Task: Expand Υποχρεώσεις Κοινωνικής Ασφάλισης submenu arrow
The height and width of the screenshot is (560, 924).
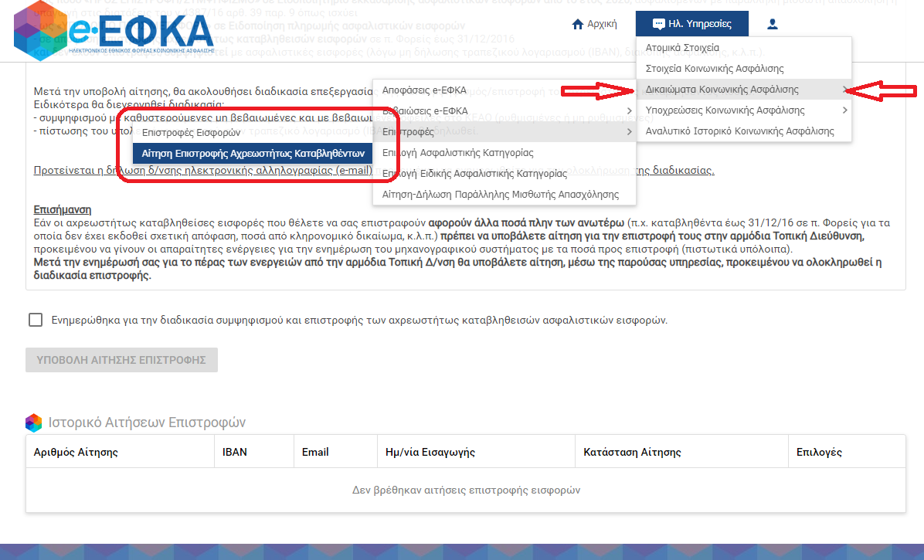Action: (x=845, y=110)
